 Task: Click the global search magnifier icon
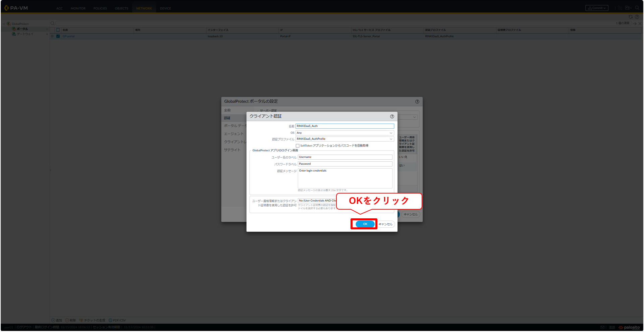click(x=637, y=8)
